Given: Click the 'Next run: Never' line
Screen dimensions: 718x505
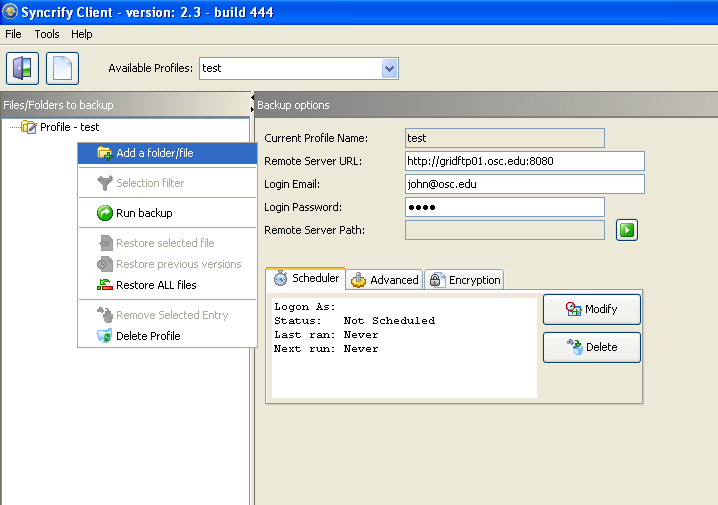Looking at the screenshot, I should (326, 349).
